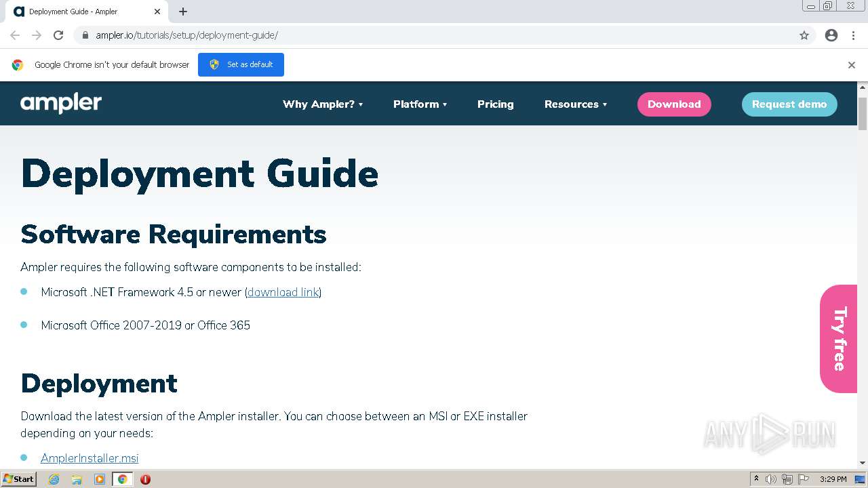This screenshot has width=868, height=488.
Task: Click the Deployment section heading
Action: 99,384
